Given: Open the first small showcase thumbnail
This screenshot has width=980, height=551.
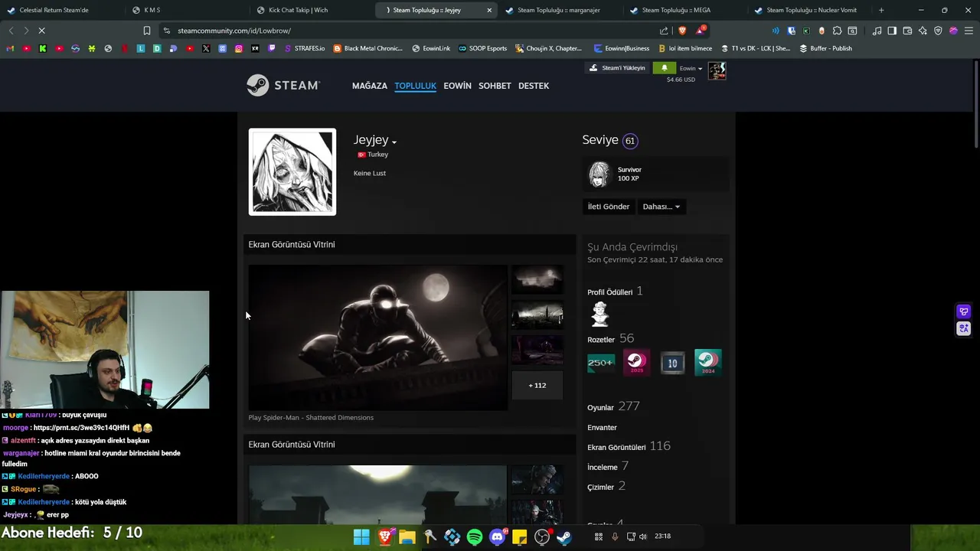Looking at the screenshot, I should click(x=537, y=279).
